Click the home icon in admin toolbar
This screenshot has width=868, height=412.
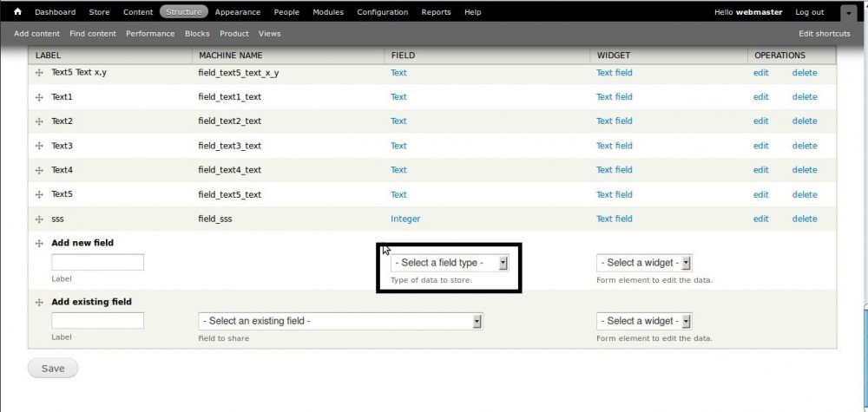[x=17, y=12]
